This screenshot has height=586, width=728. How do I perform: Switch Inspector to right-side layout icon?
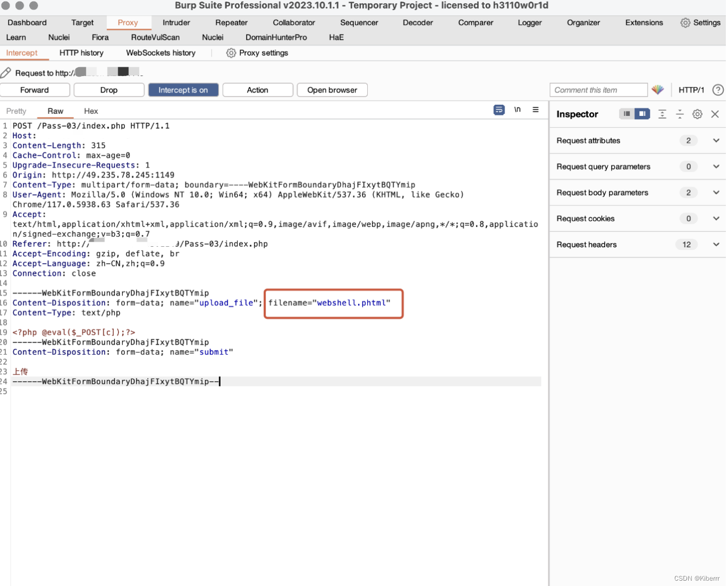click(x=642, y=114)
